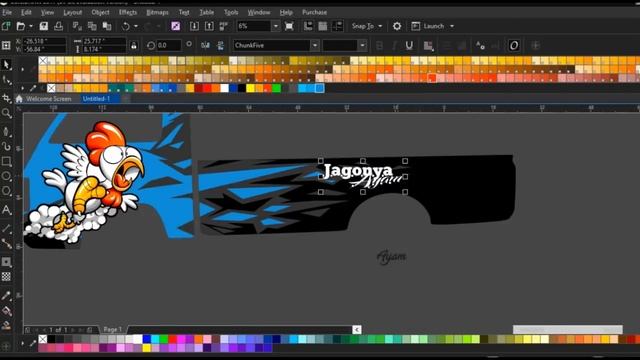Screen dimensions: 640x360
Task: Expand the bottom default palette flyout arrow
Action: 22,343
